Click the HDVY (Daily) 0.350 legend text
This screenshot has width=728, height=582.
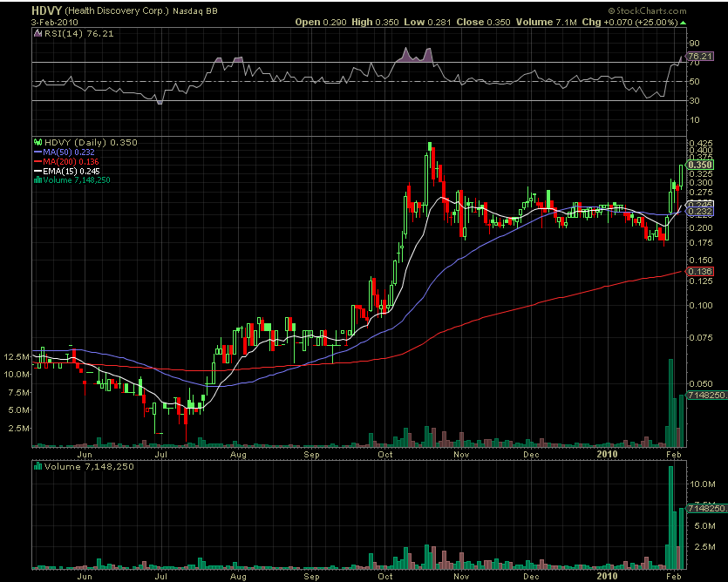tap(91, 143)
